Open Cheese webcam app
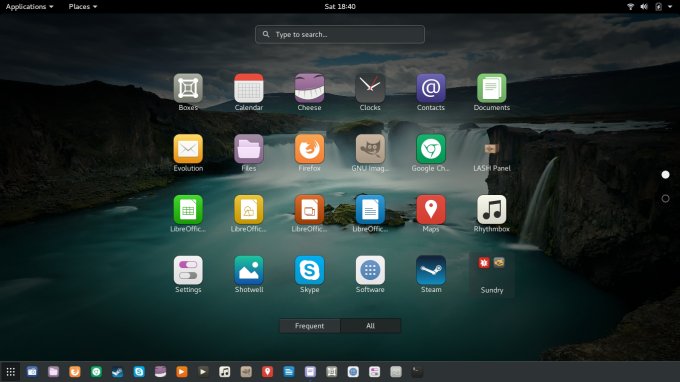The width and height of the screenshot is (680, 382). coord(310,88)
